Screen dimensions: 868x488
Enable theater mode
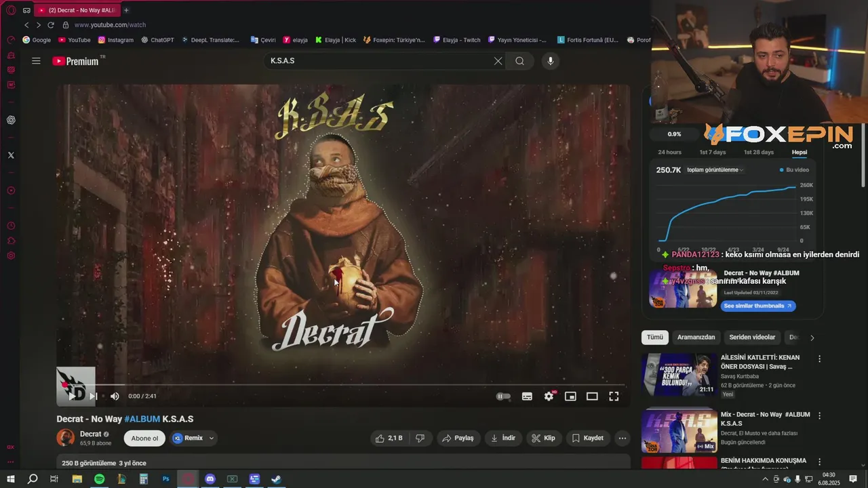pyautogui.click(x=592, y=396)
